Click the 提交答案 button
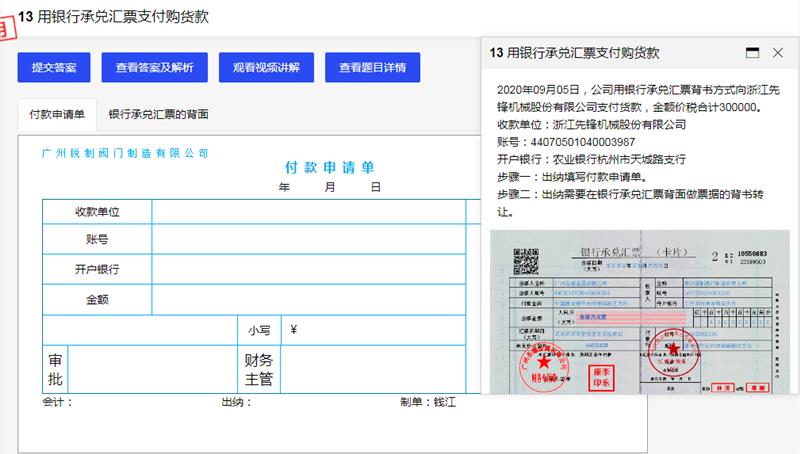Screen dimensions: 800x454 click(54, 68)
